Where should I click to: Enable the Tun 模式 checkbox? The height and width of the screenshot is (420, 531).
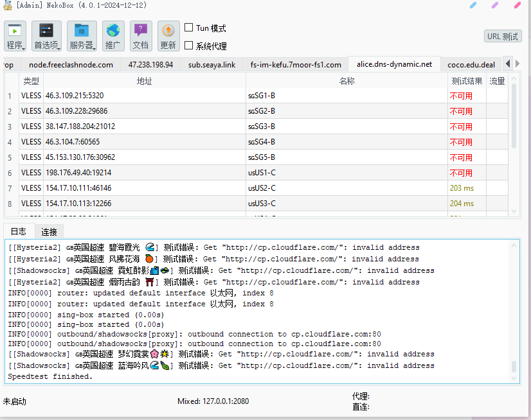point(188,28)
